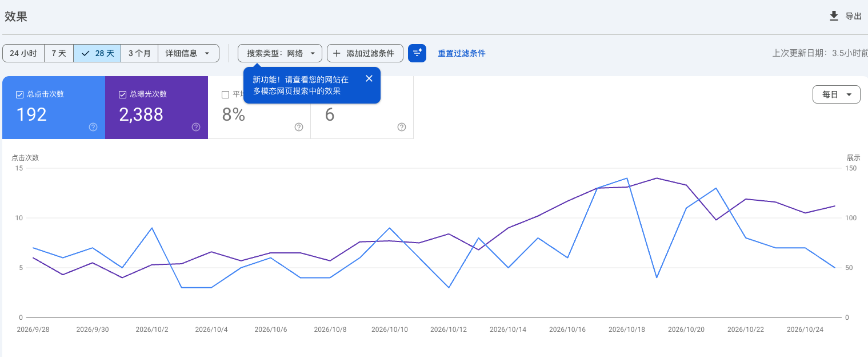Click help icon on 总曝光次数 card
Viewport: 868px width, 357px height.
(196, 127)
